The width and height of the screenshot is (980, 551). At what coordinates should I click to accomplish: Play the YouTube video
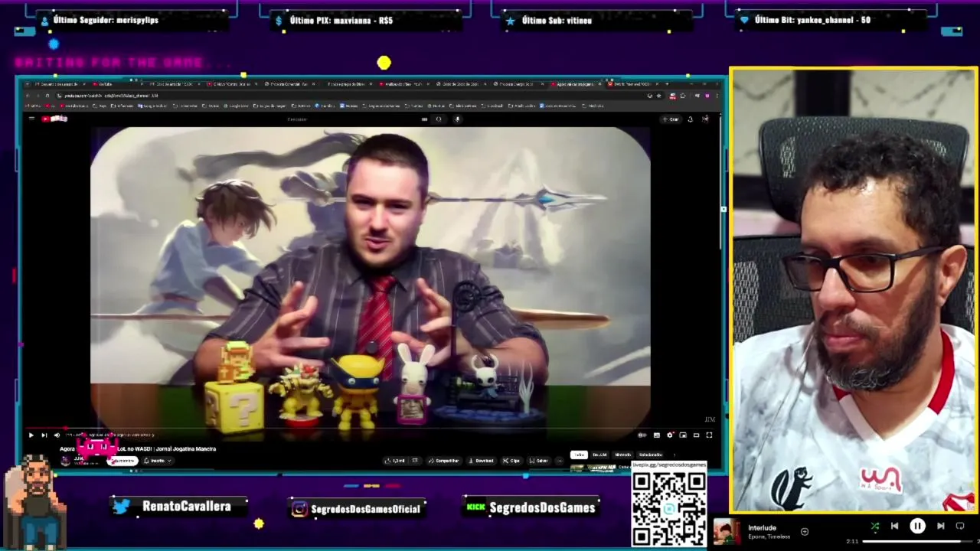[x=31, y=435]
